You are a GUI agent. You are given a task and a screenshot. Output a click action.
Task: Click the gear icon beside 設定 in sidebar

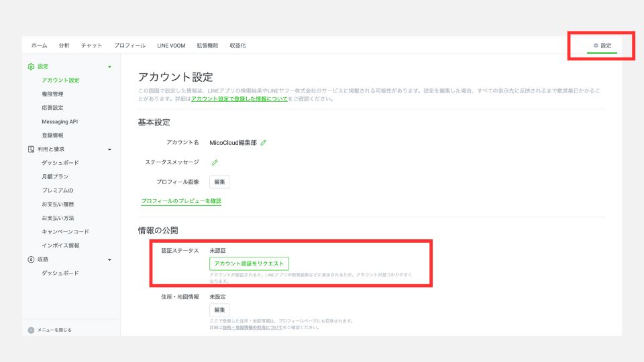click(31, 66)
